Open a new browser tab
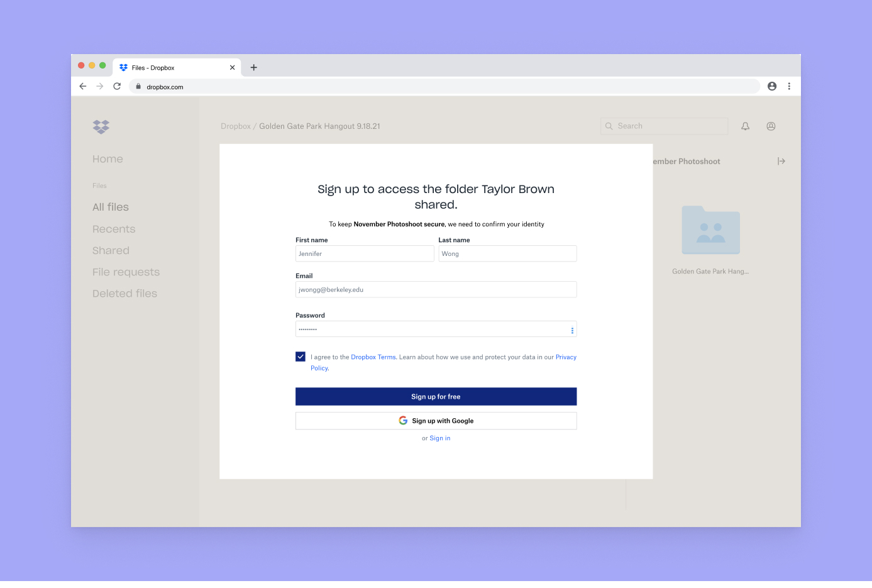Image resolution: width=872 pixels, height=588 pixels. click(254, 67)
